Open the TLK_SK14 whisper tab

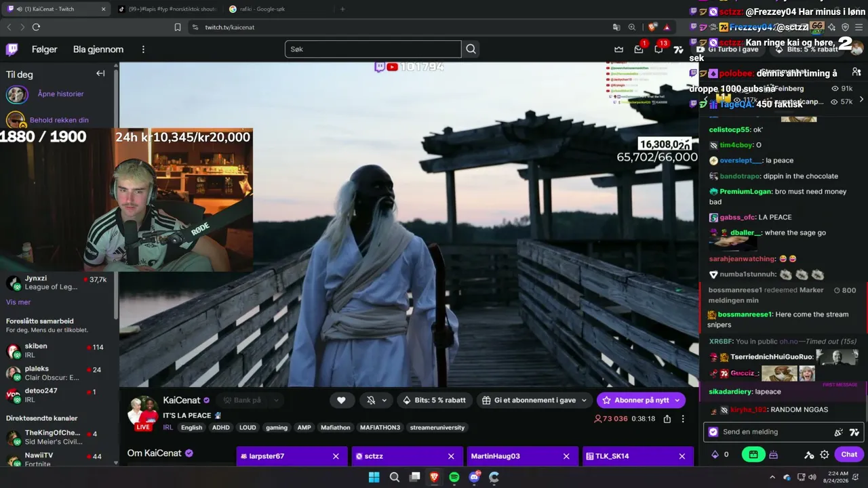coord(637,456)
